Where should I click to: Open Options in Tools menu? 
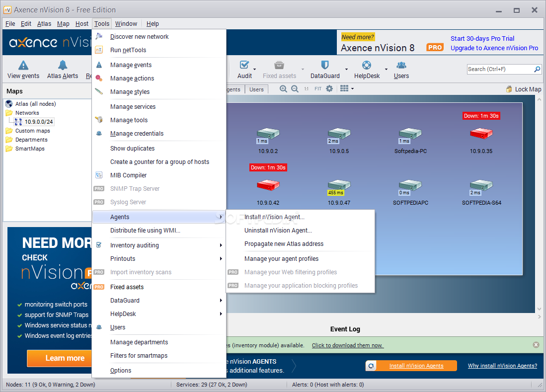(x=159, y=371)
